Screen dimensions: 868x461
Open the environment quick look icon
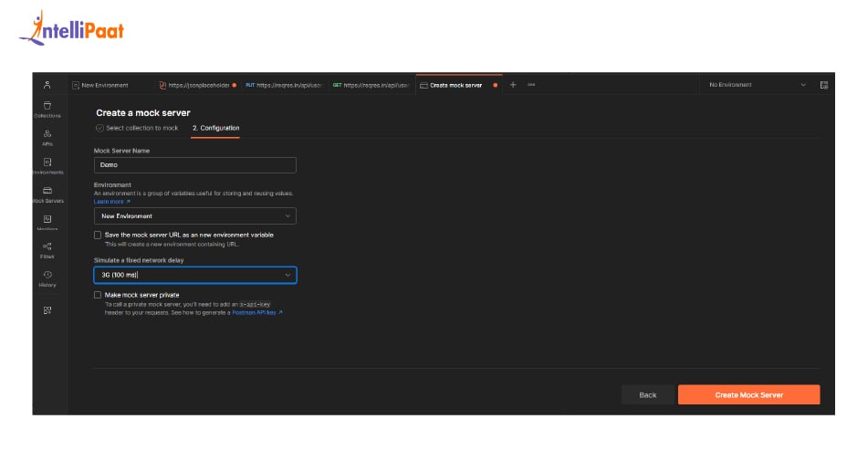(823, 85)
